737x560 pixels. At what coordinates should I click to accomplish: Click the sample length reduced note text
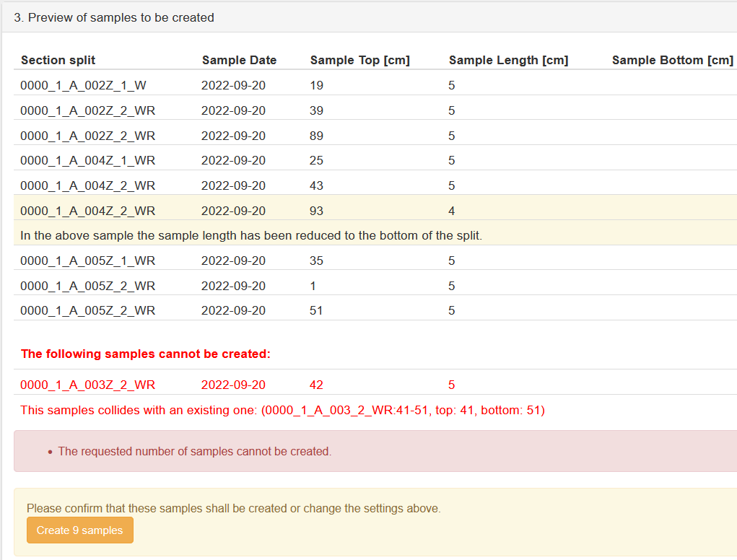(x=250, y=235)
